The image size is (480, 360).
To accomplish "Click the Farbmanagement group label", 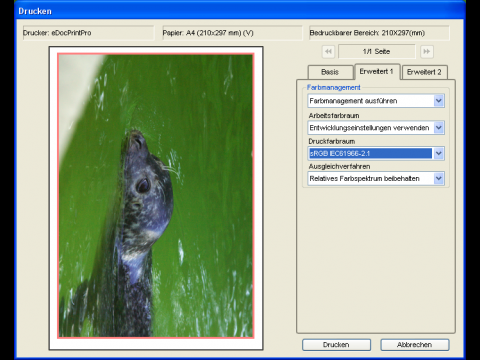I will (x=334, y=87).
